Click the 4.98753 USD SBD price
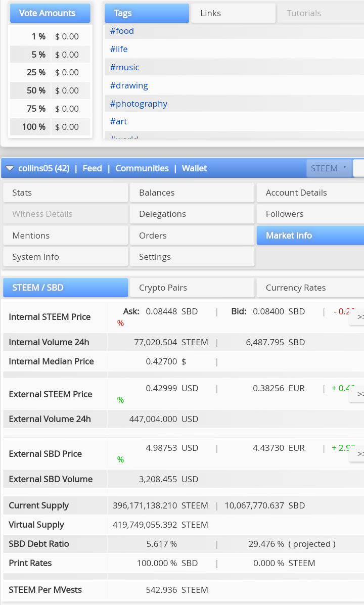Viewport: 364px width, 605px height. [x=172, y=448]
